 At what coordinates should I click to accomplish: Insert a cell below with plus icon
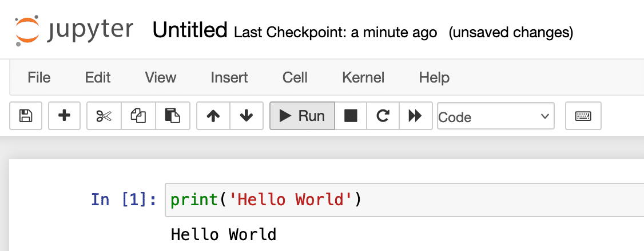point(64,116)
